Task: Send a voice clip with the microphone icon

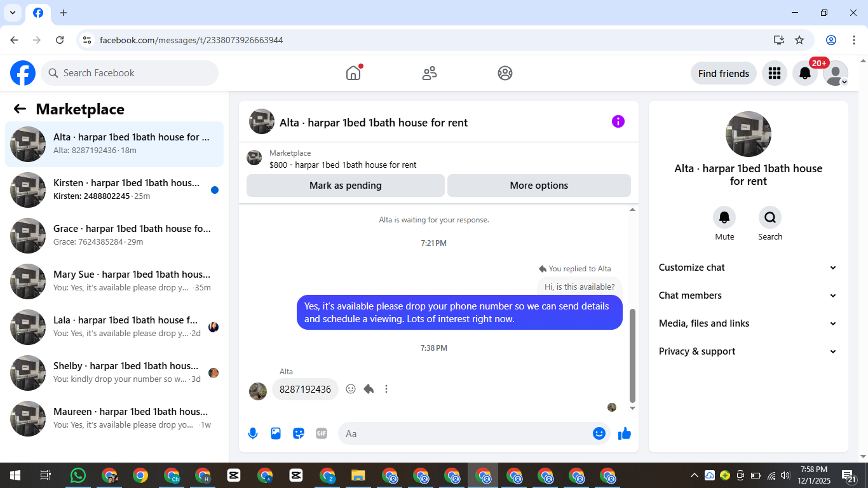Action: tap(253, 433)
